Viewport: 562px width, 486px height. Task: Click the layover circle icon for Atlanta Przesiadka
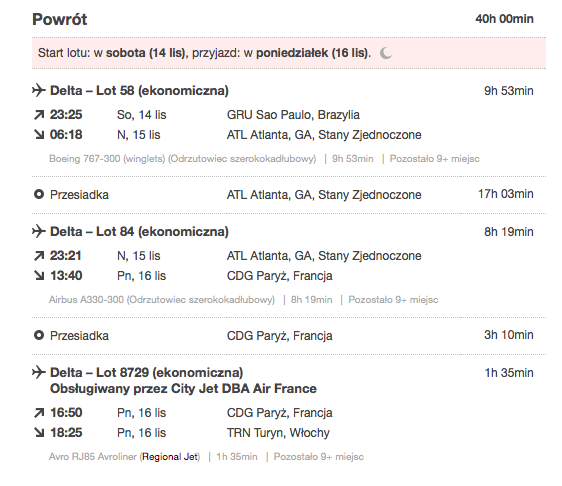point(39,194)
